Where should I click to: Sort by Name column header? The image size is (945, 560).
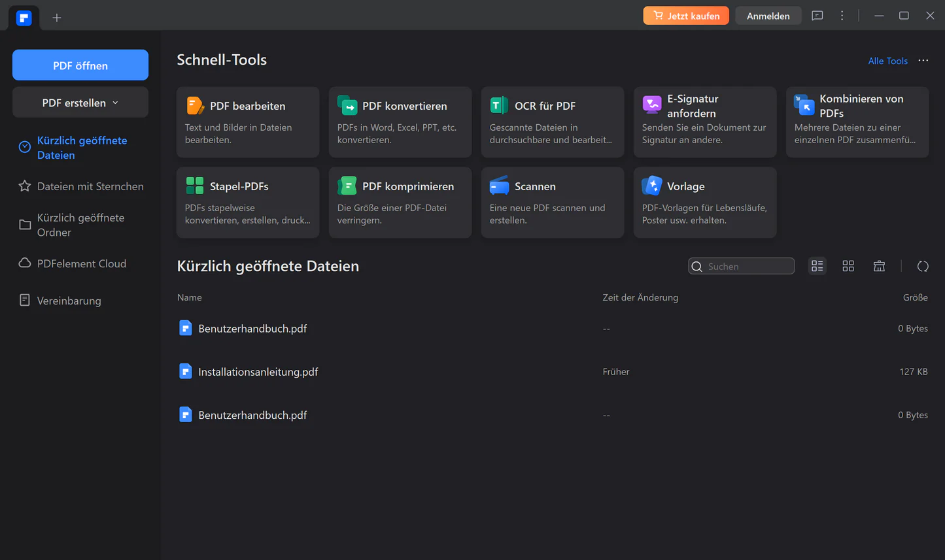click(x=190, y=297)
